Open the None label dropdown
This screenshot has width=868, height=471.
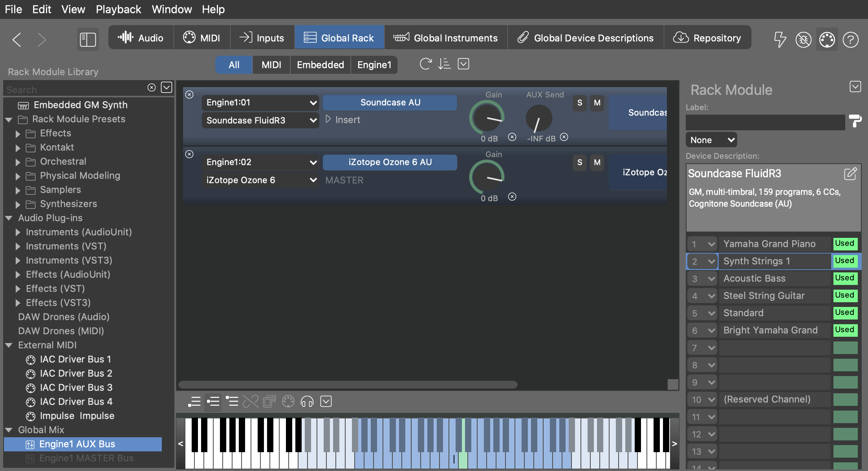tap(711, 140)
